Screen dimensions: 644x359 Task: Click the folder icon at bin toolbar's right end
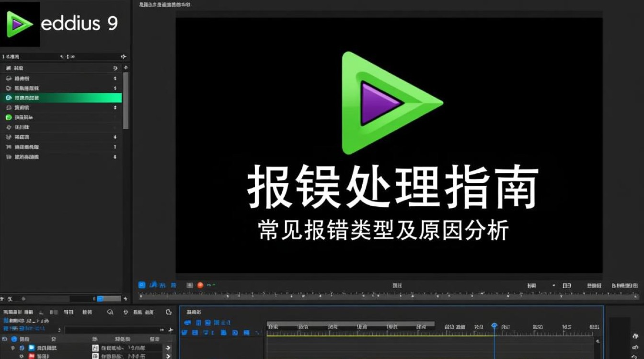point(169,312)
